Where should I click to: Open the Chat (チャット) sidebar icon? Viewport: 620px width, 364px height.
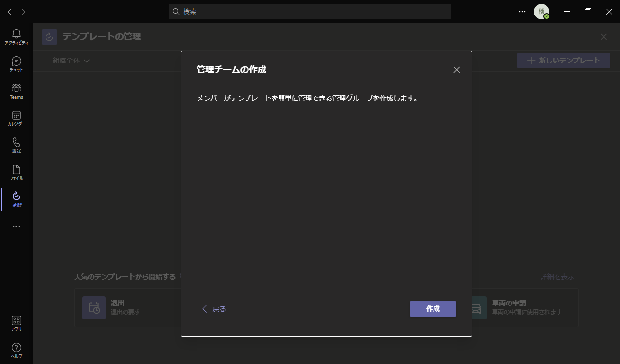[16, 64]
